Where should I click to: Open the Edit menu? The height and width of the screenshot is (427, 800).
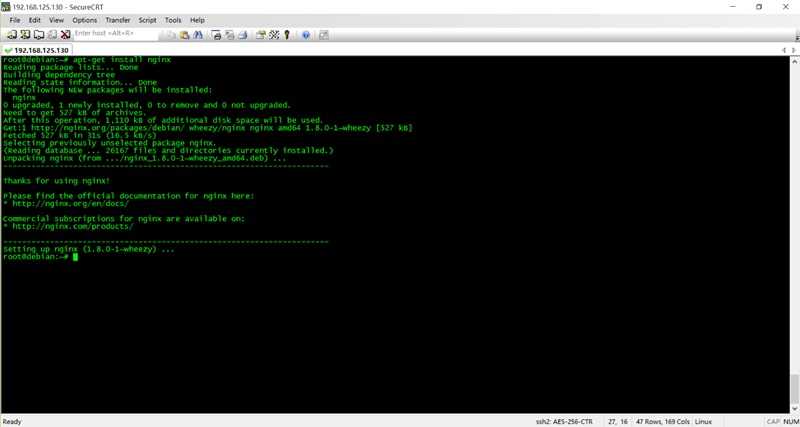(x=34, y=20)
